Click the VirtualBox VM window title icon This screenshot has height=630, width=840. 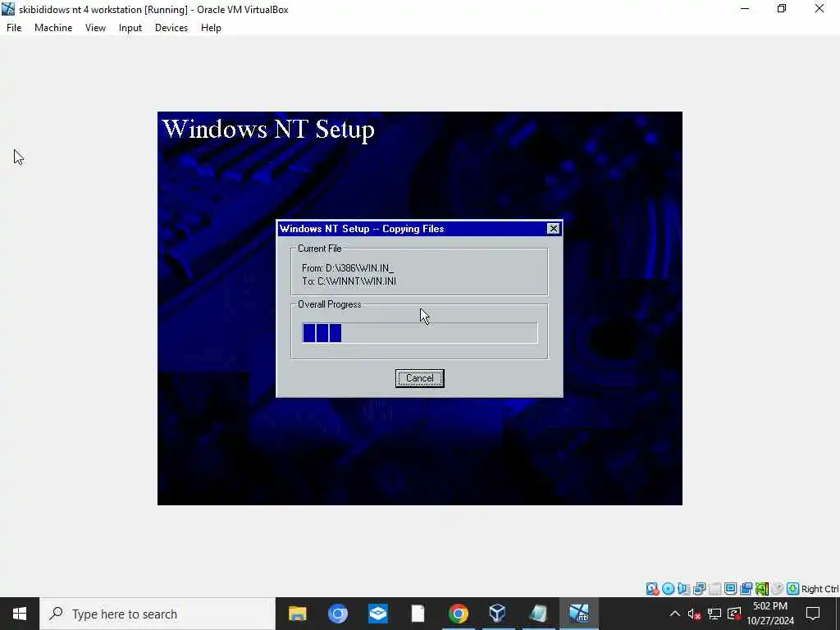tap(8, 9)
